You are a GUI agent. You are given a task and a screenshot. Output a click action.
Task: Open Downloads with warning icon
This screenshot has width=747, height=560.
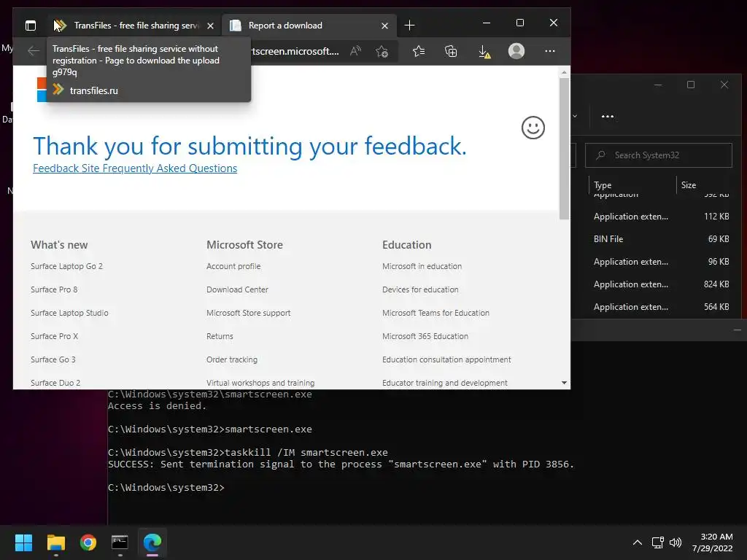coord(484,52)
